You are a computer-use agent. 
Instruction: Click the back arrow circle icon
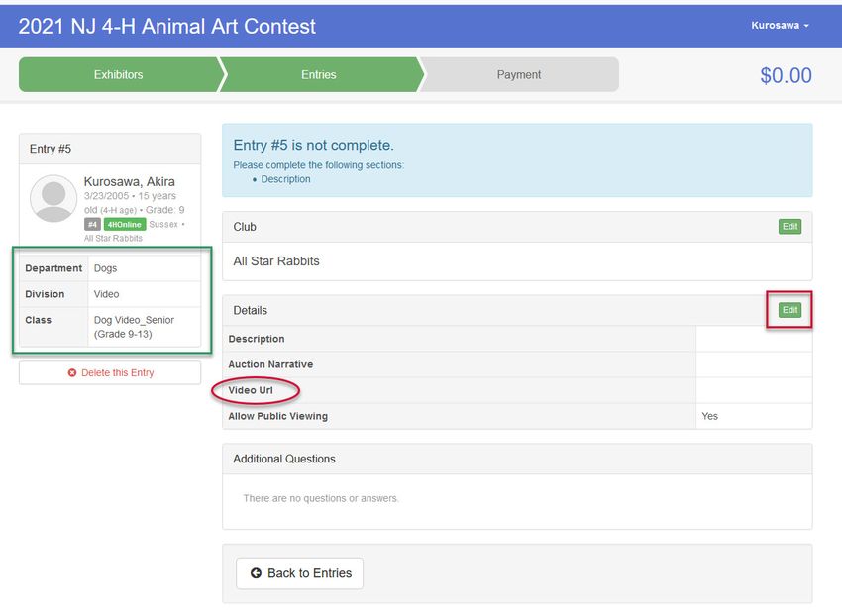click(256, 573)
